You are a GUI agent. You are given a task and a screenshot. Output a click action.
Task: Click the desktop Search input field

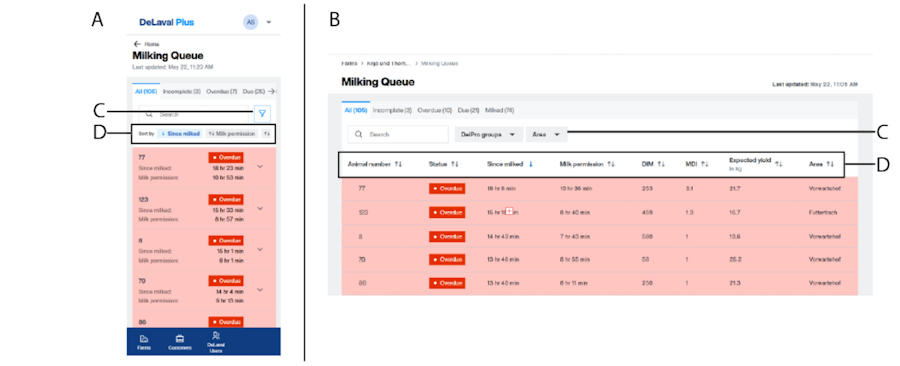[398, 134]
